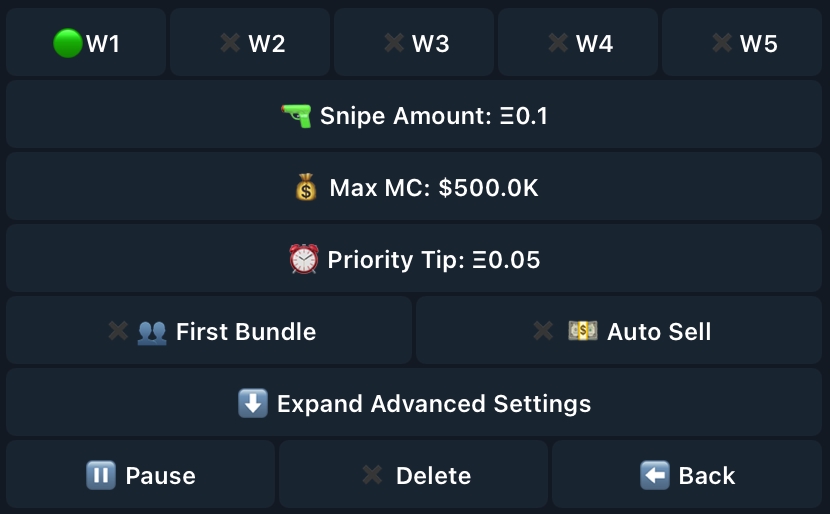Click the blue left arrow Back icon
This screenshot has width=830, height=514.
coord(655,475)
